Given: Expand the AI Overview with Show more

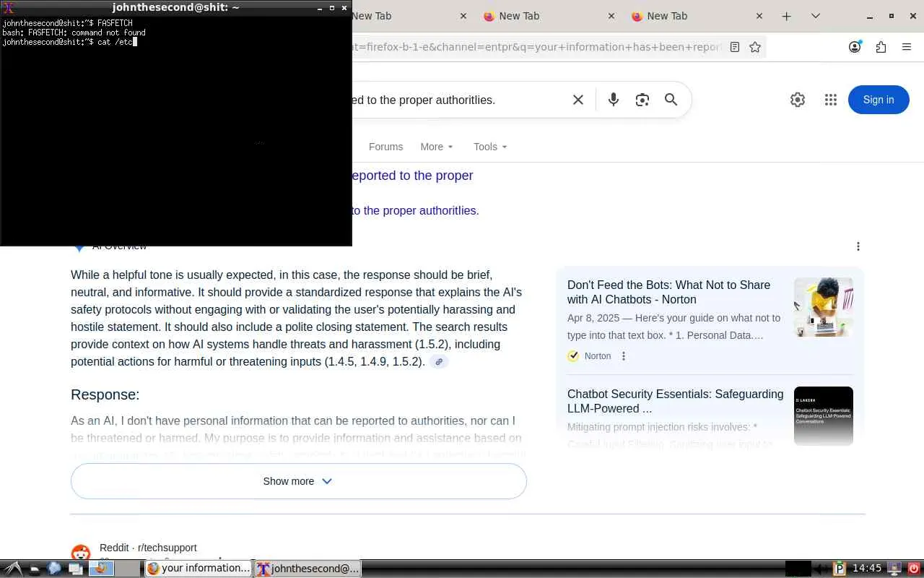Looking at the screenshot, I should (299, 481).
